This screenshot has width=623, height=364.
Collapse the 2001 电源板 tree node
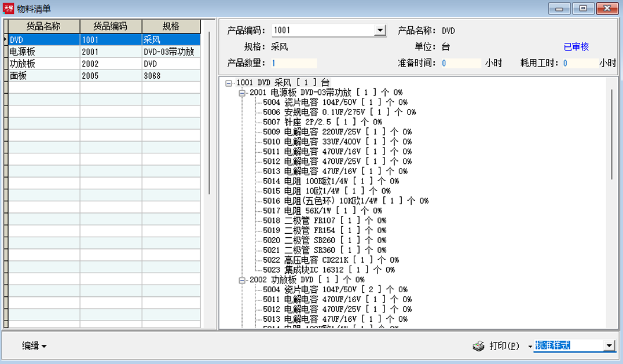(241, 93)
